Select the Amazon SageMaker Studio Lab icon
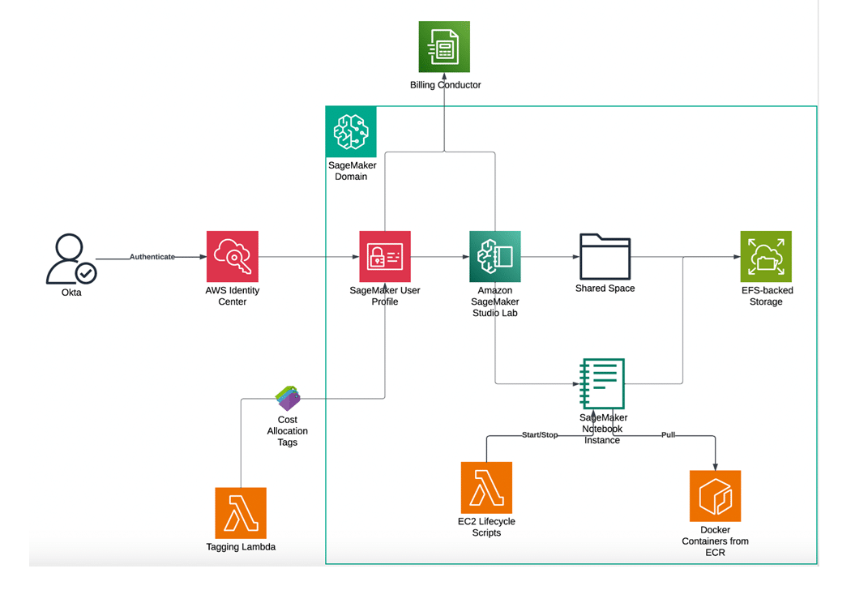 tap(495, 255)
